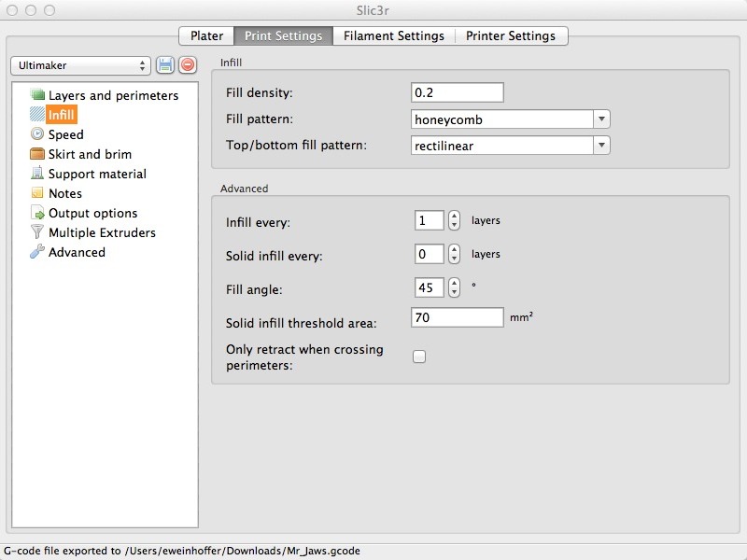This screenshot has width=747, height=560.
Task: Click the Fill density field showing 0.2
Action: [x=457, y=92]
